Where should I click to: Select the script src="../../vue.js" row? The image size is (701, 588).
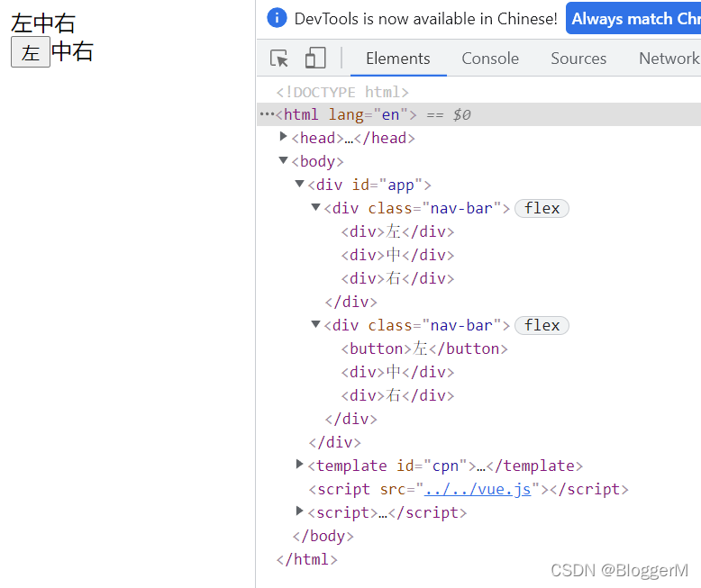pos(469,489)
